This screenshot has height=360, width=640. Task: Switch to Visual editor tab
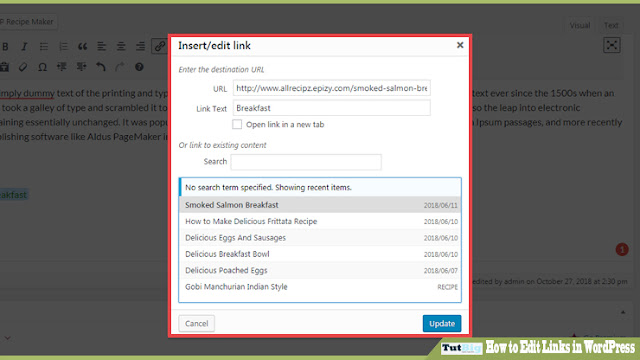[580, 25]
